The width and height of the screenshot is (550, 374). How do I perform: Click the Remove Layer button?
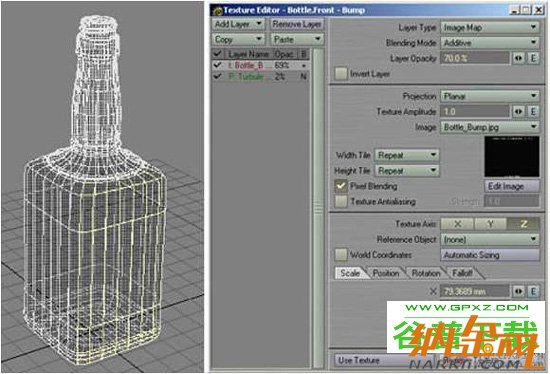(297, 24)
